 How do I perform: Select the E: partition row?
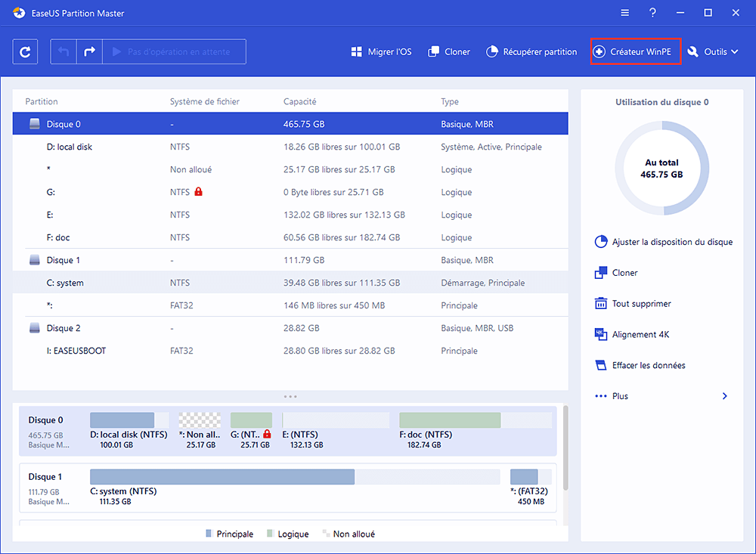point(290,215)
